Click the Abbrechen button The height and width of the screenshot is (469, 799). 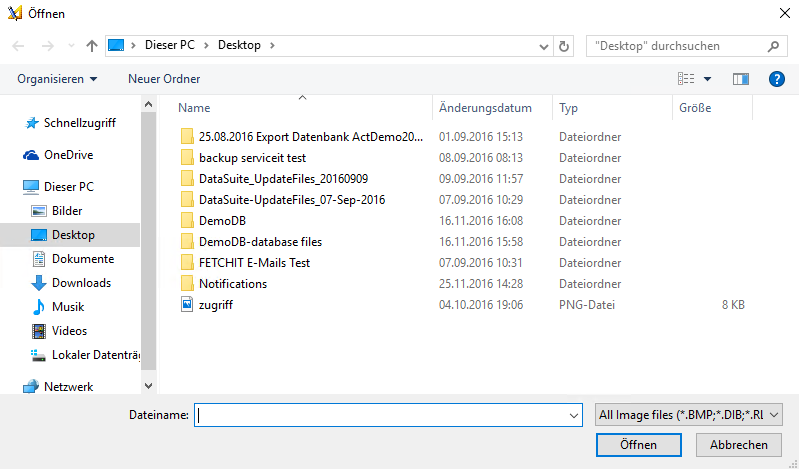(739, 445)
